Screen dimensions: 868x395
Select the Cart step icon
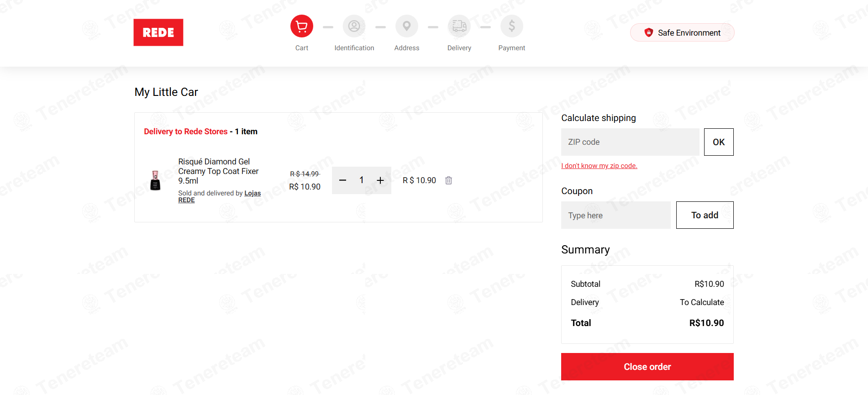tap(302, 26)
